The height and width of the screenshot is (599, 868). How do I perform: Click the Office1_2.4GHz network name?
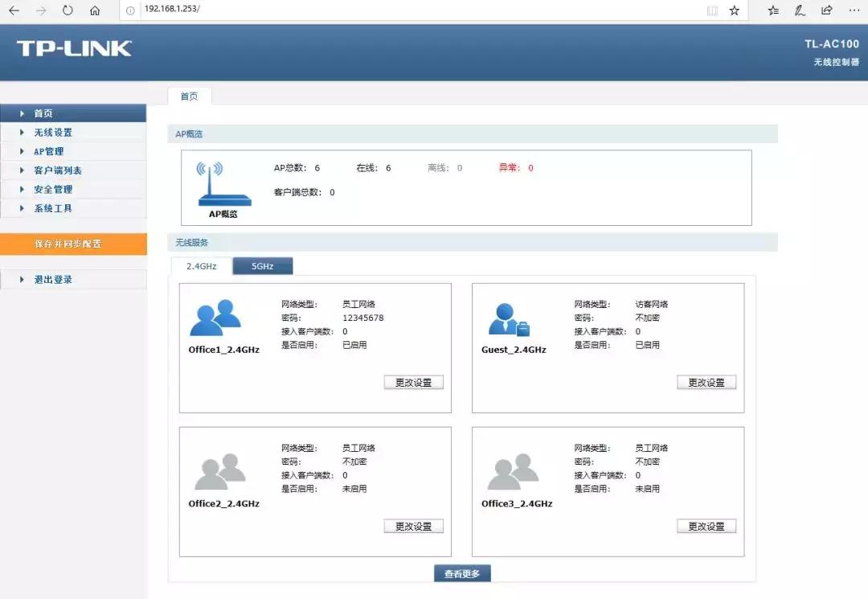223,350
